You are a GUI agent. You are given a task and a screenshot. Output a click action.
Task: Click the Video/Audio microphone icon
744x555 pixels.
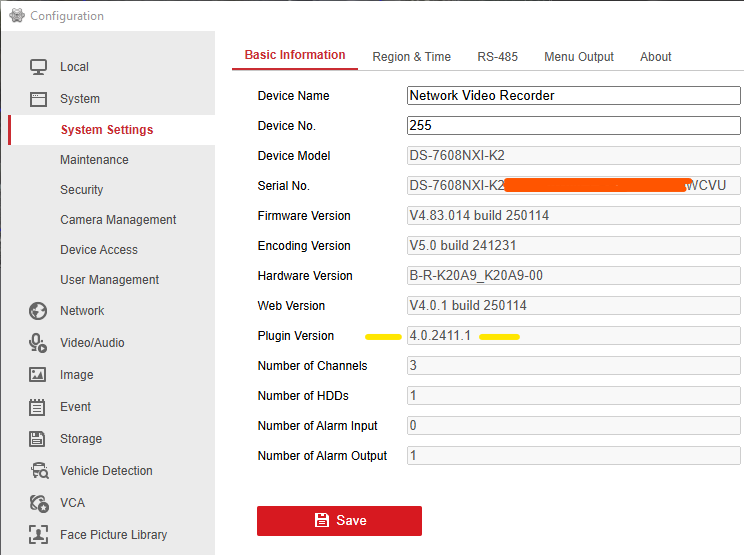tap(38, 343)
